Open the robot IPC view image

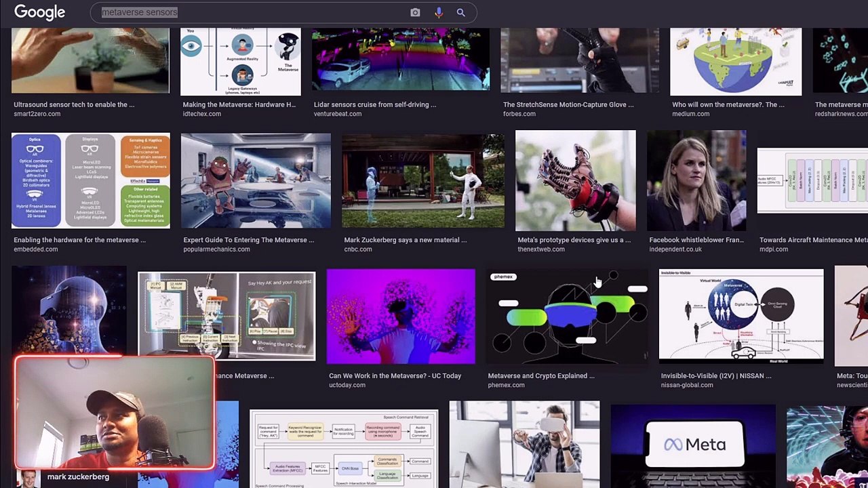(x=226, y=316)
